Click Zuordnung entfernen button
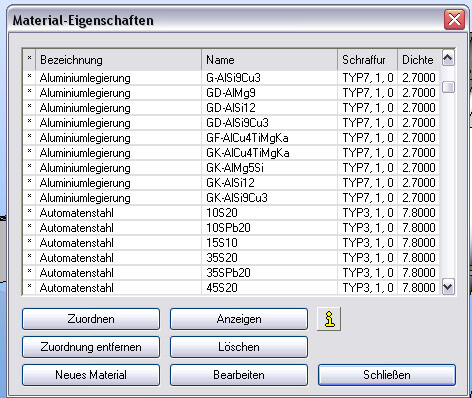The height and width of the screenshot is (398, 472). (91, 347)
